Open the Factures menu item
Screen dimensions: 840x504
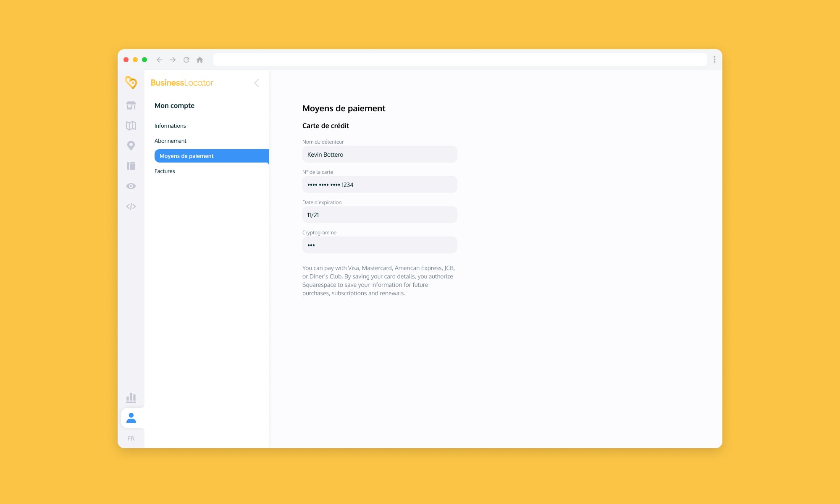tap(165, 171)
